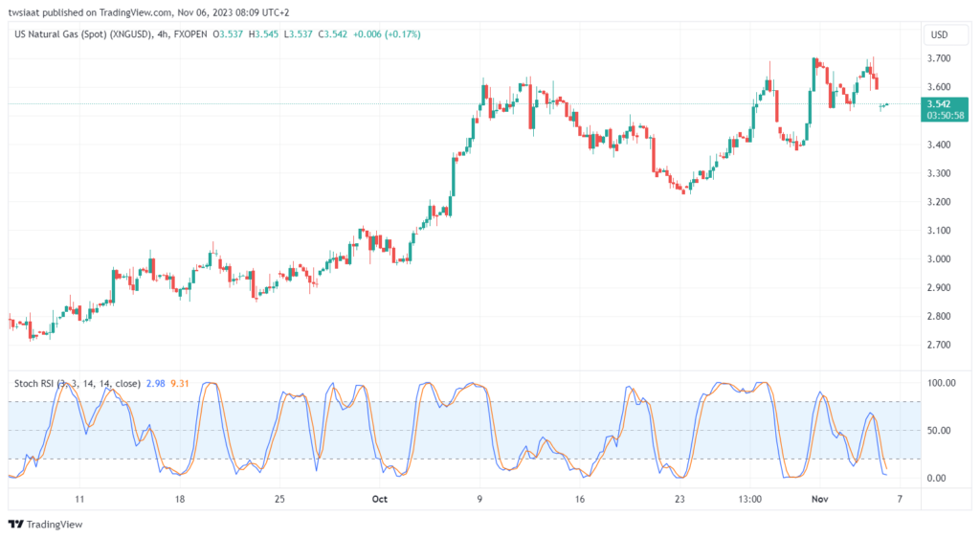Click the USD currency label
Viewport: 980px width, 538px height.
point(940,35)
